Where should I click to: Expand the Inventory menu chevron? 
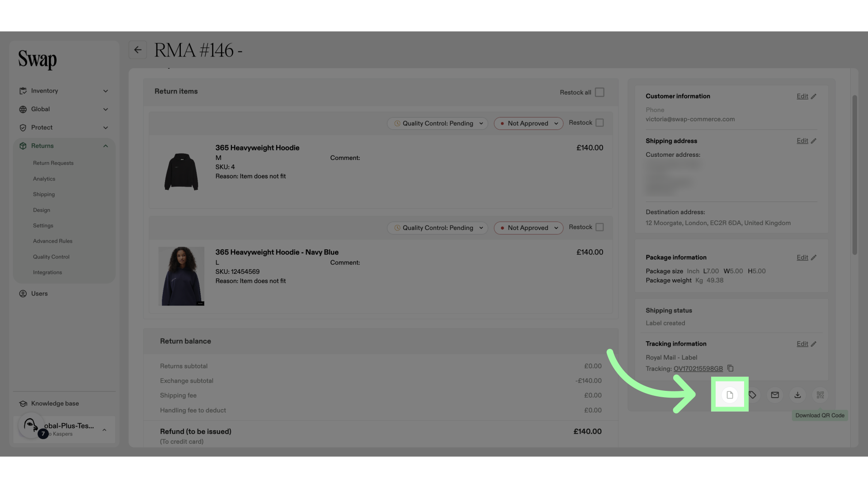point(105,91)
